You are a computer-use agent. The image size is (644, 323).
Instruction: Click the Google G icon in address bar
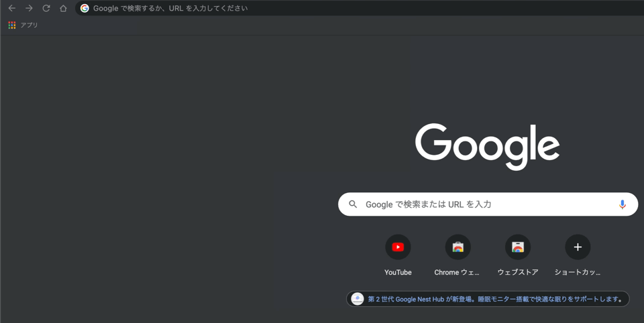(85, 8)
